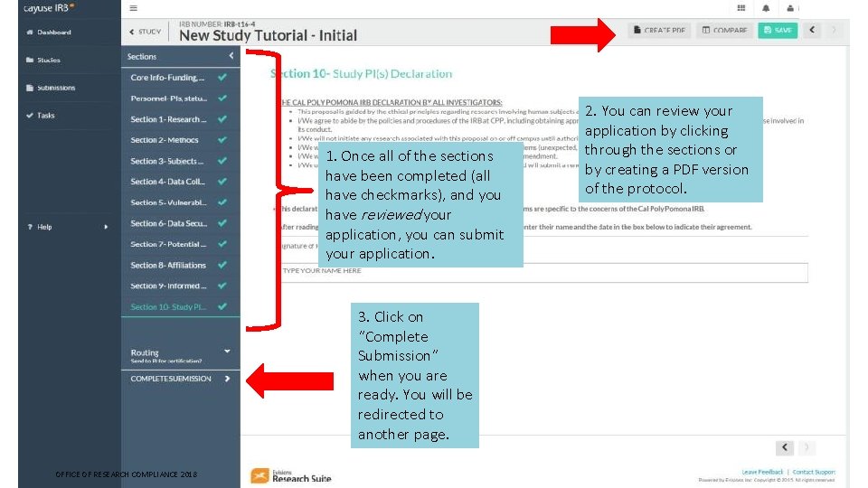
Task: Open the notifications bell icon
Action: (x=766, y=8)
